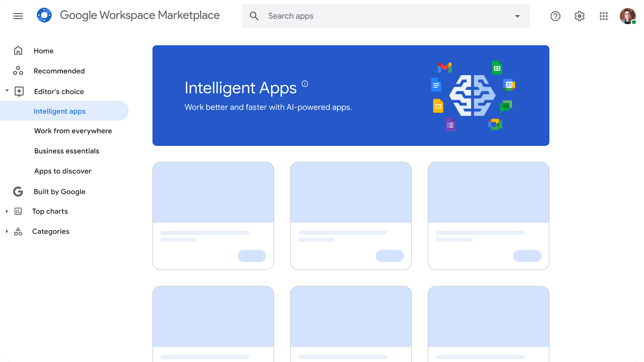
Task: Click the Search apps input field
Action: (386, 16)
